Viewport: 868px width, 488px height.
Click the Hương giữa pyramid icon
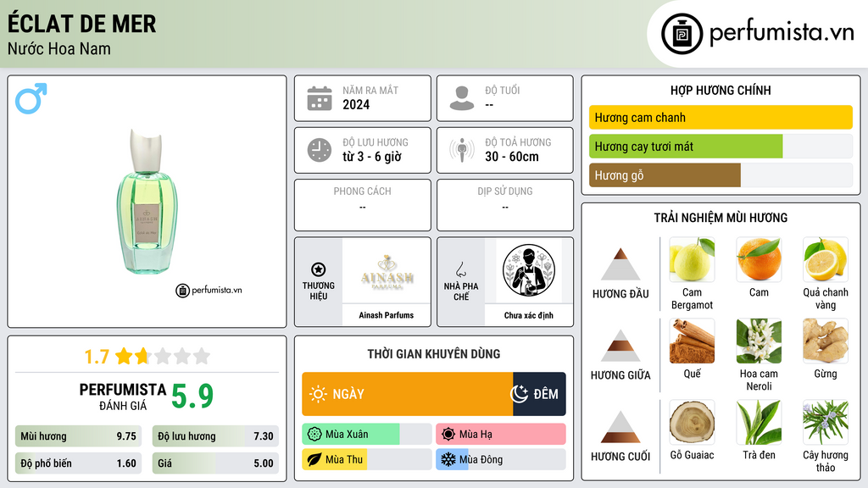620,346
